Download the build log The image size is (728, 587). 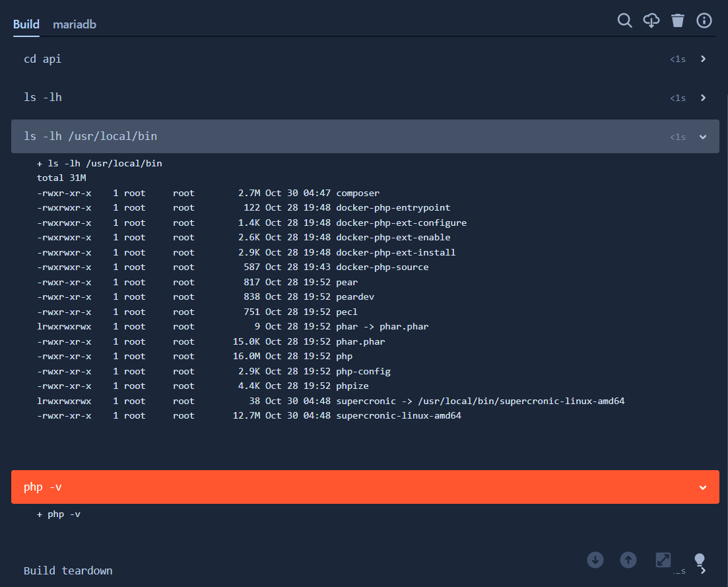tap(651, 20)
